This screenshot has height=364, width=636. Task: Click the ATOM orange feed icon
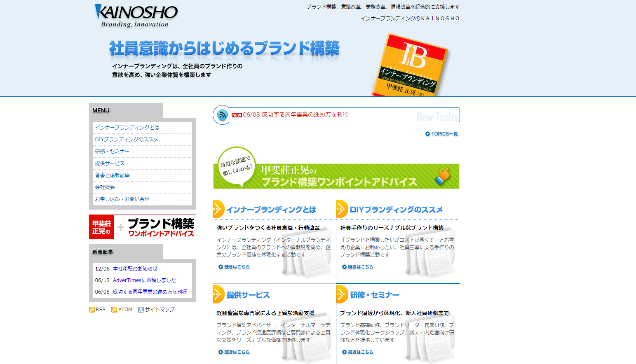pos(114,310)
